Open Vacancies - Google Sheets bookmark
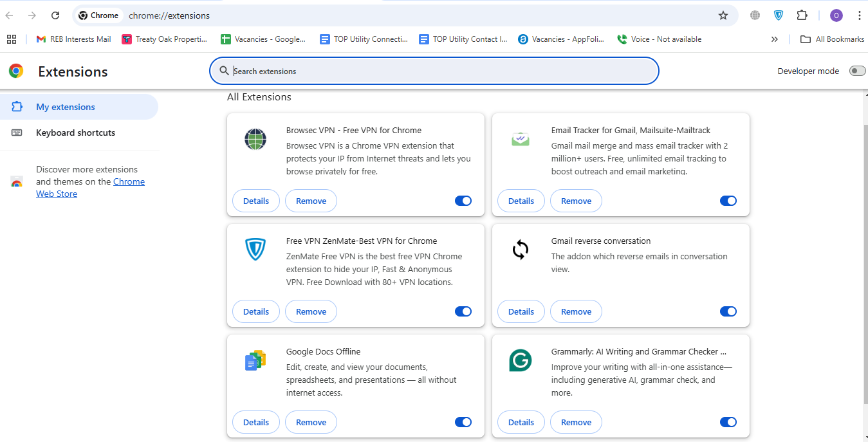The image size is (868, 442). (263, 39)
